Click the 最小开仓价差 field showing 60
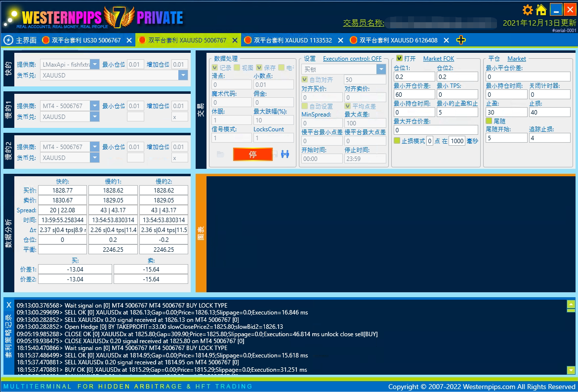This screenshot has width=578, height=392. click(x=414, y=94)
